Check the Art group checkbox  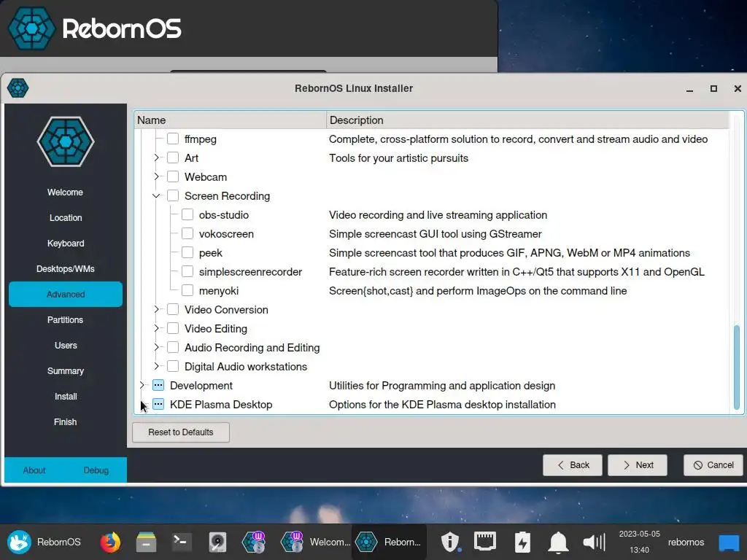(173, 157)
